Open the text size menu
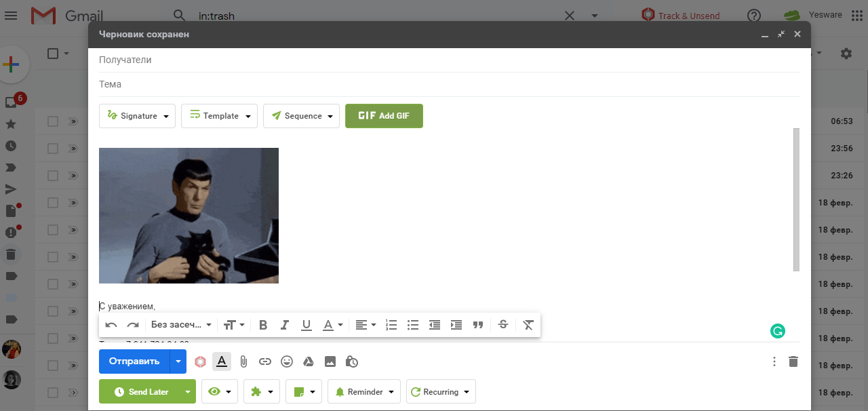Image resolution: width=868 pixels, height=411 pixels. (x=234, y=325)
